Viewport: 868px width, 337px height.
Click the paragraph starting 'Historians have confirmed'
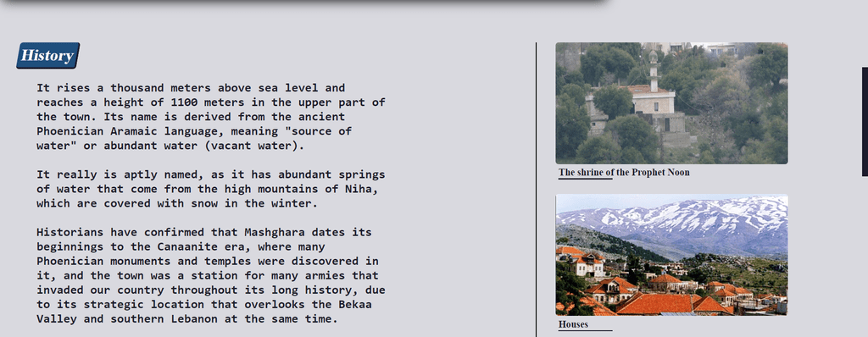[211, 275]
